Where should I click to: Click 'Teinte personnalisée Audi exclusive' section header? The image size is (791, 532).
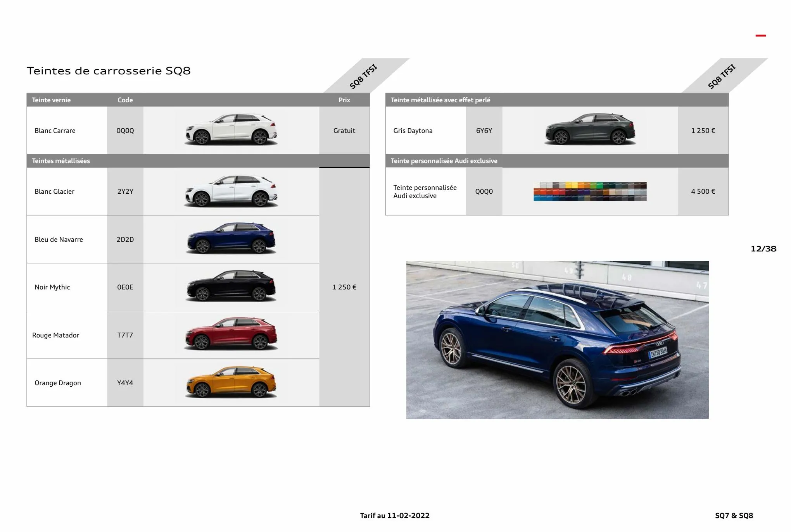(x=444, y=161)
